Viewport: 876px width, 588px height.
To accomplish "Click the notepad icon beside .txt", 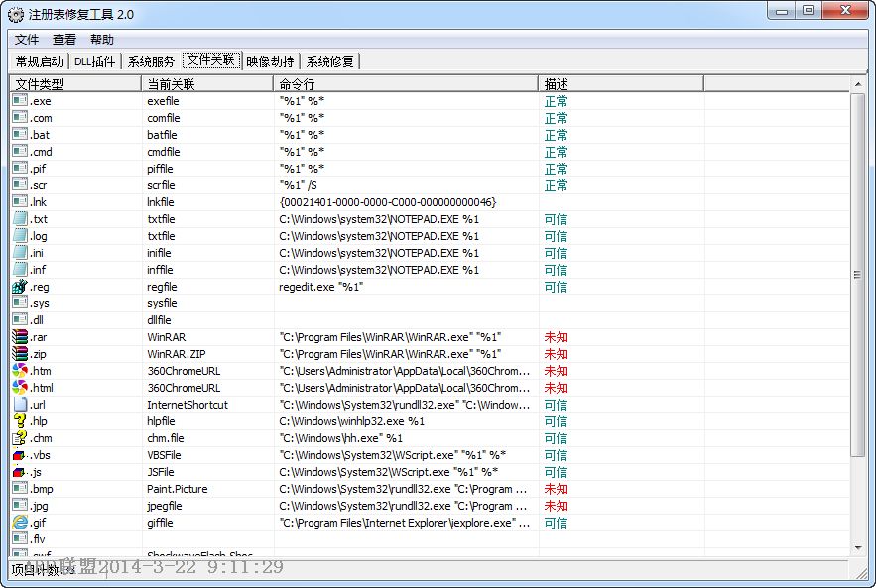I will tap(20, 219).
